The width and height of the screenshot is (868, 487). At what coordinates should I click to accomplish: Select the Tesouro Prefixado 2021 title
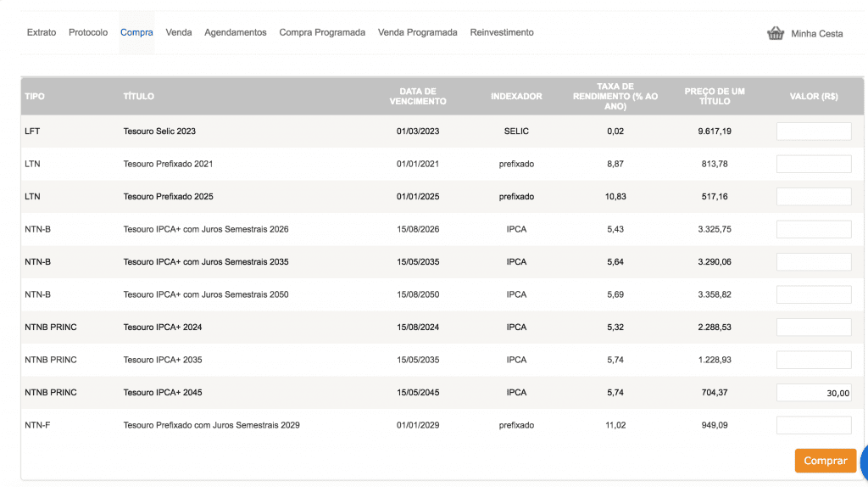click(x=168, y=164)
